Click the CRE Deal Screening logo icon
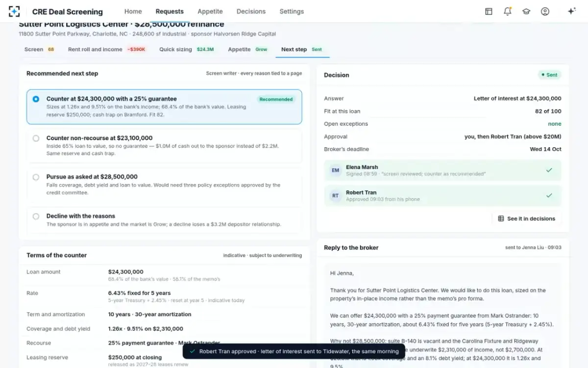The height and width of the screenshot is (368, 588). (x=14, y=11)
